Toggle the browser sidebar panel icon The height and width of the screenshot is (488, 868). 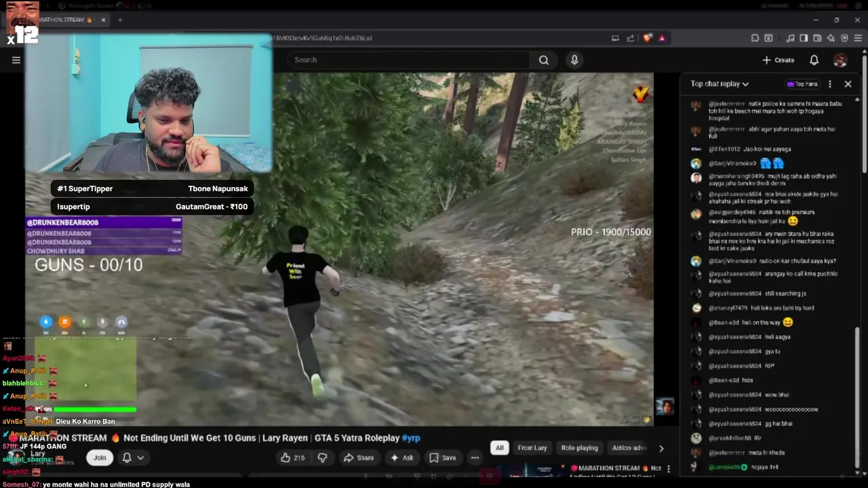(x=804, y=38)
